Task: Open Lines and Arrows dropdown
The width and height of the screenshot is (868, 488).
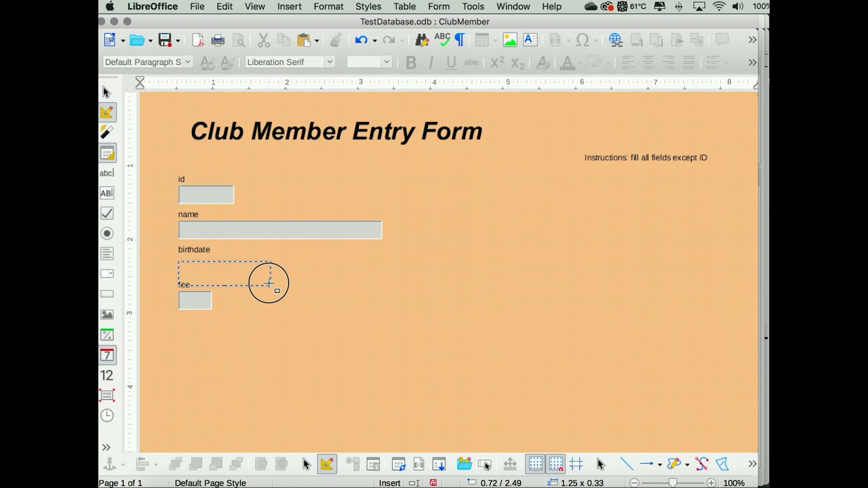Action: (660, 465)
